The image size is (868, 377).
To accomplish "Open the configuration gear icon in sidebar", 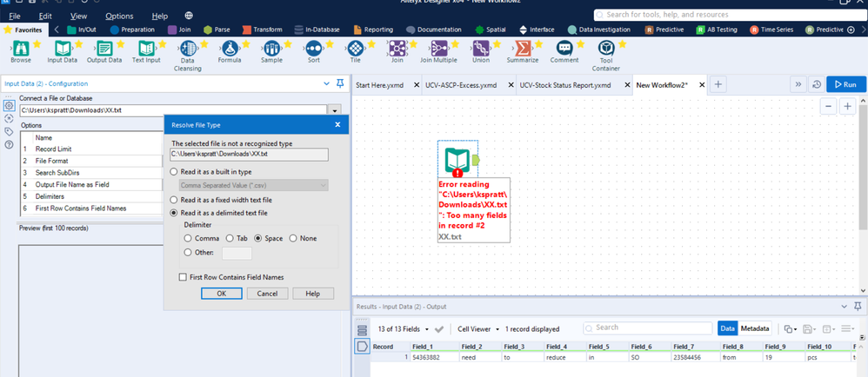I will point(9,106).
